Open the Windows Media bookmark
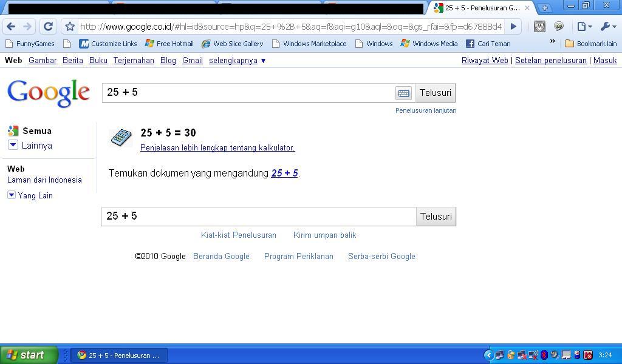 pyautogui.click(x=429, y=44)
